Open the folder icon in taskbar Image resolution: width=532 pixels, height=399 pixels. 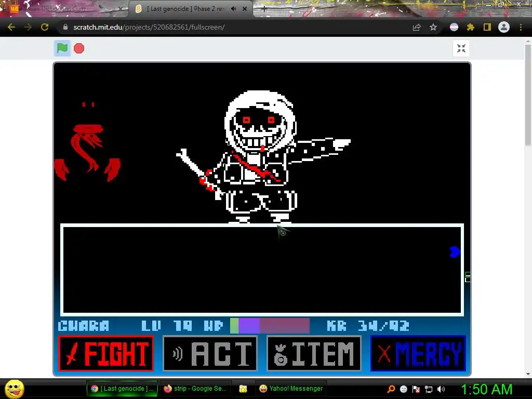tap(243, 389)
